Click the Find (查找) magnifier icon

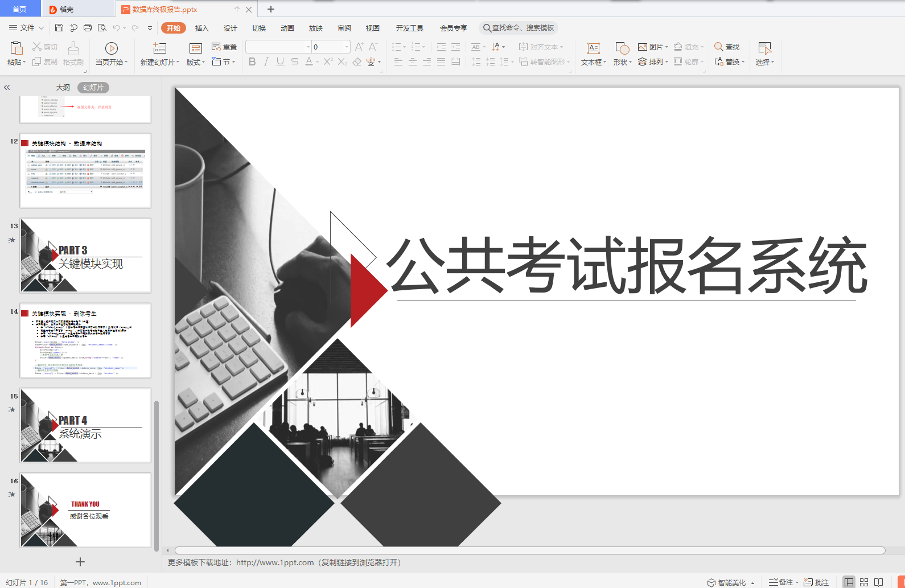pos(719,47)
